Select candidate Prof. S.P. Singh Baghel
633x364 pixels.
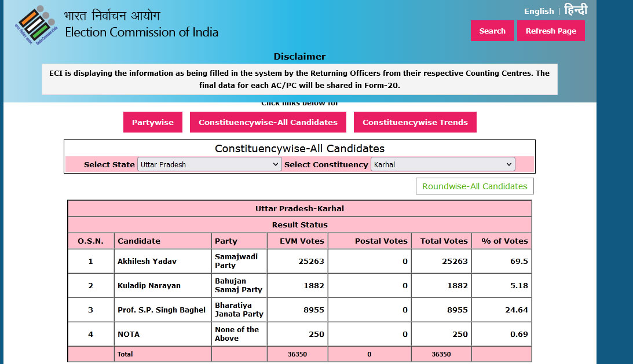tap(162, 310)
